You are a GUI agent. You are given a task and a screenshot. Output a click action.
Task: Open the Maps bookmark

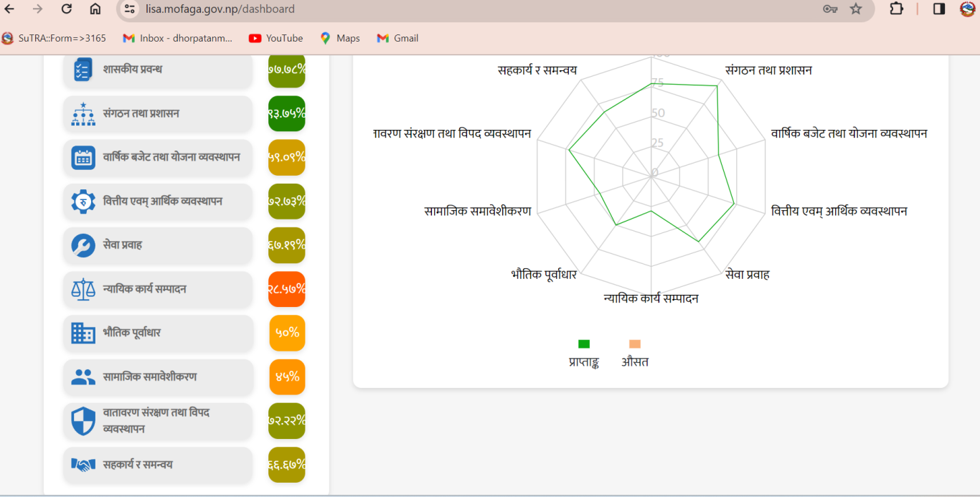pos(340,38)
